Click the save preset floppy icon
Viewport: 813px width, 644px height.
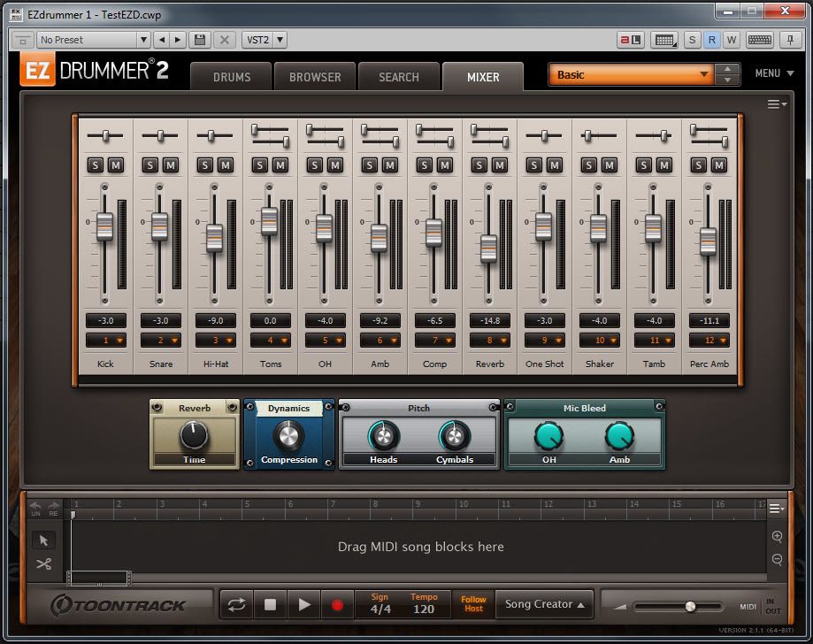pyautogui.click(x=200, y=40)
